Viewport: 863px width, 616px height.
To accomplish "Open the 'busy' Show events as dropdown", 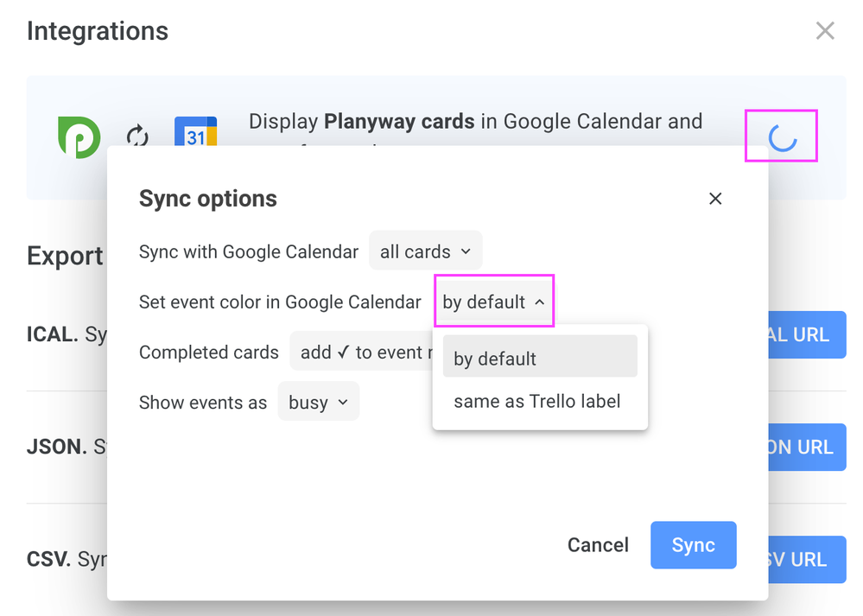I will pos(318,403).
